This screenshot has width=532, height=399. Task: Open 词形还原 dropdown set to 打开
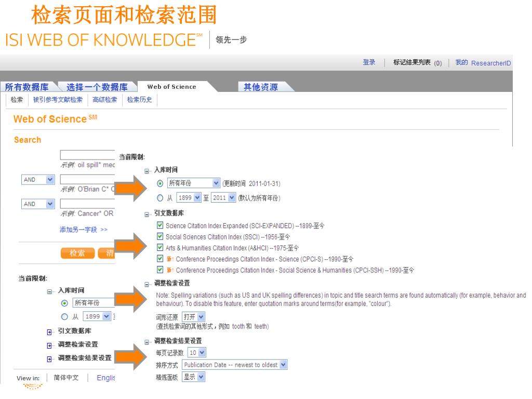[x=193, y=317]
